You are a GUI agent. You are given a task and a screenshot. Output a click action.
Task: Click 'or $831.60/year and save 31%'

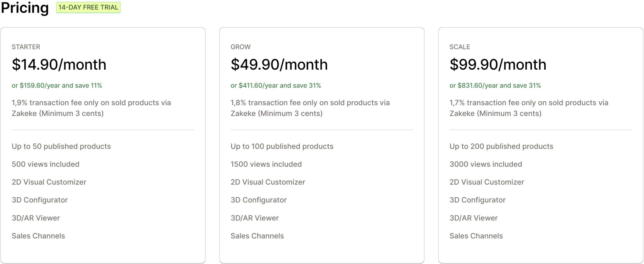(x=495, y=85)
